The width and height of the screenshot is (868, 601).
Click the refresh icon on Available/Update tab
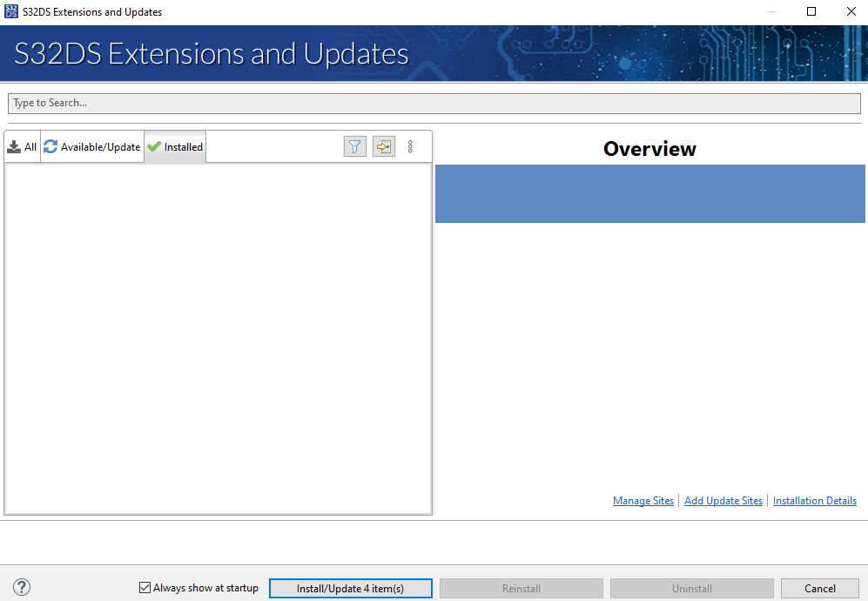tap(50, 146)
